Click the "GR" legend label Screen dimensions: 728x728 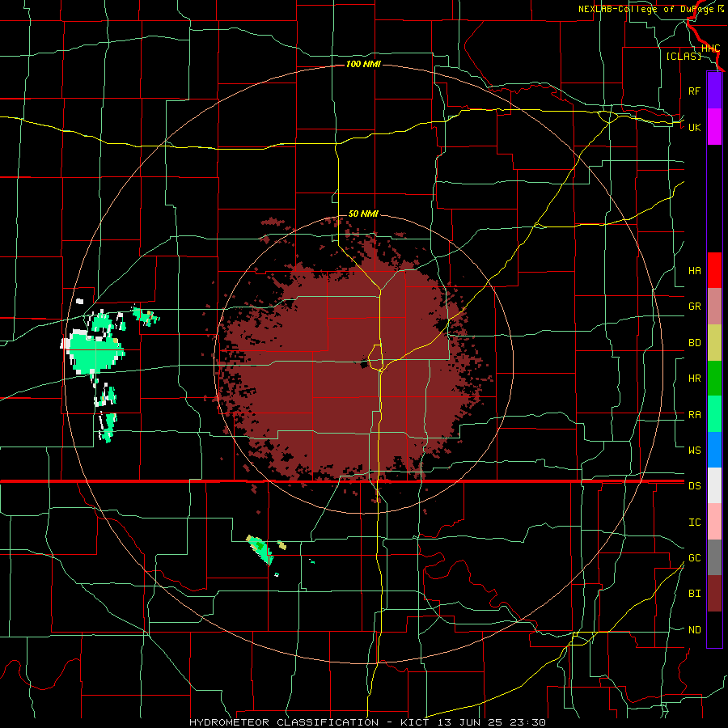[x=694, y=307]
